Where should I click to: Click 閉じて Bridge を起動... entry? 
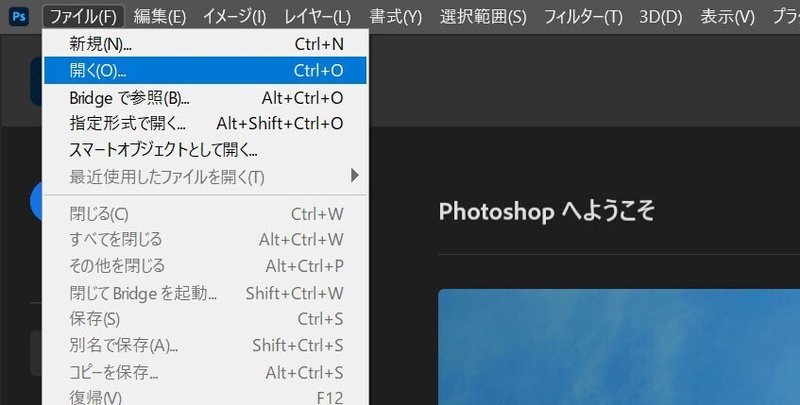[x=205, y=293]
